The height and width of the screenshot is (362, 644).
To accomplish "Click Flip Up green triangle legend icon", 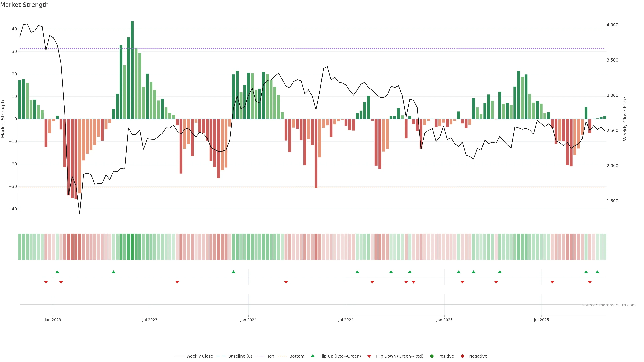I will [312, 356].
